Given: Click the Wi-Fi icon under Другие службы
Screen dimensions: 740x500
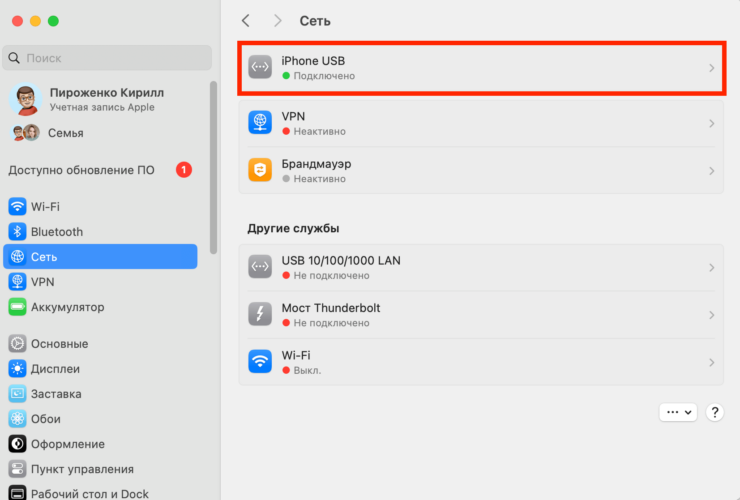Looking at the screenshot, I should (x=260, y=362).
